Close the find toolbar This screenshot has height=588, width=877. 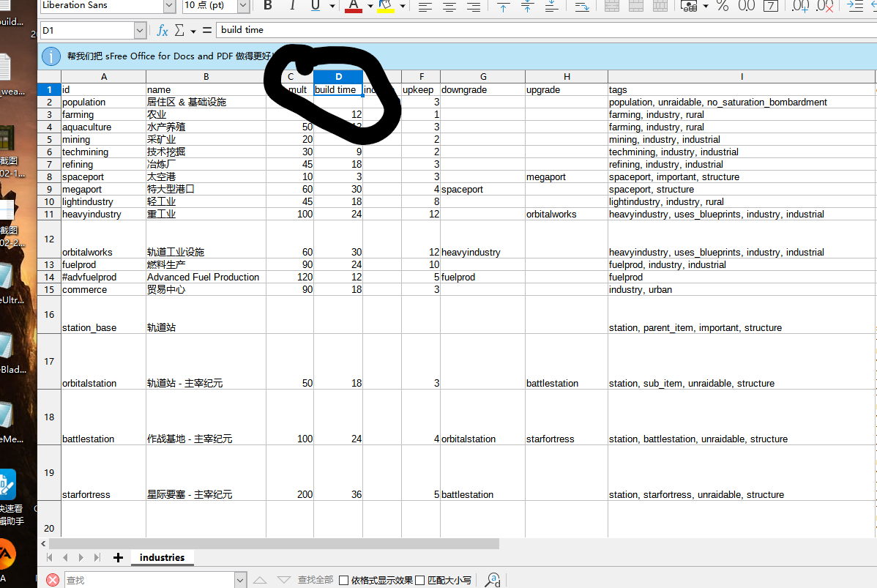pyautogui.click(x=53, y=580)
